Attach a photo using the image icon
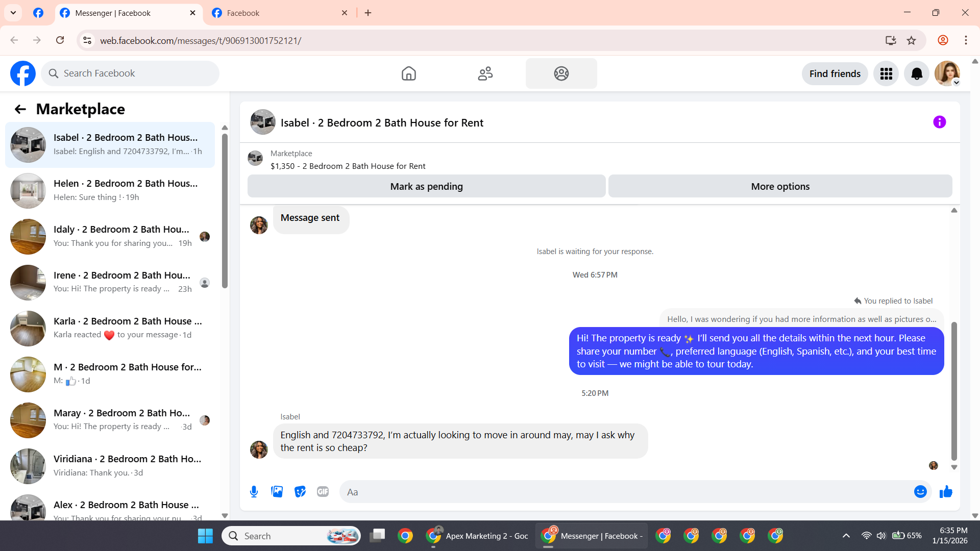Screen dimensions: 980x551 click(x=277, y=492)
